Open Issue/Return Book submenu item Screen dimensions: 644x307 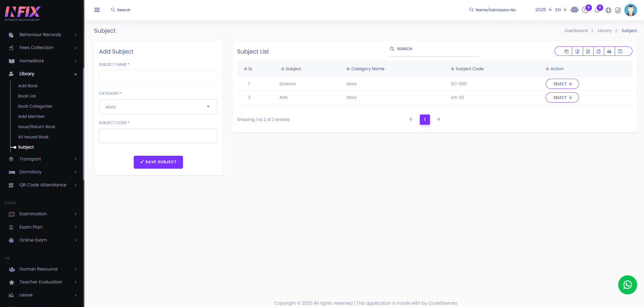[37, 127]
